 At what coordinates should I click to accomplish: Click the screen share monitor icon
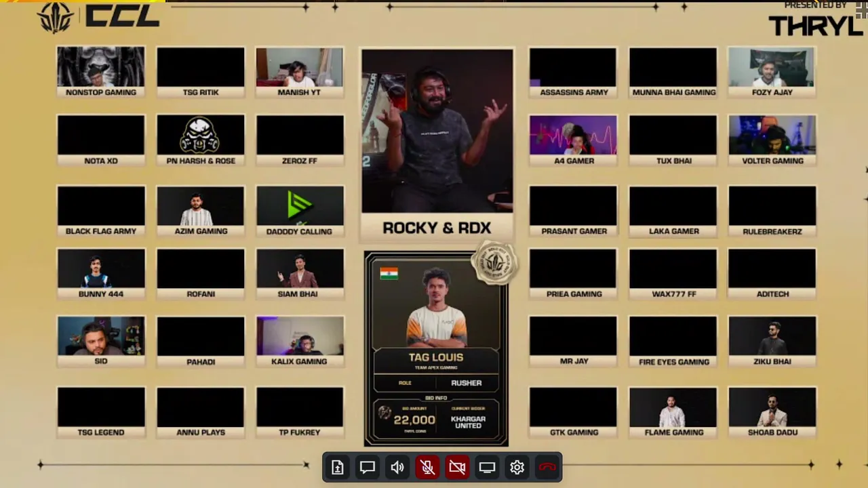coord(487,467)
